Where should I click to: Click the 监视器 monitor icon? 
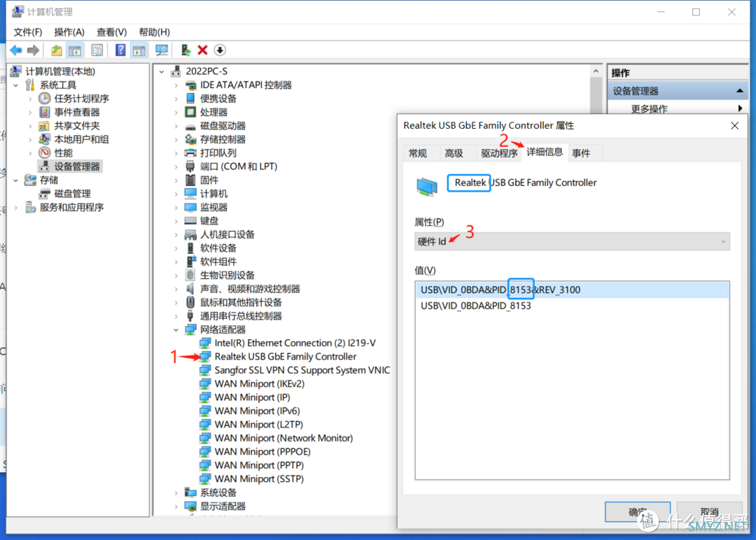190,208
